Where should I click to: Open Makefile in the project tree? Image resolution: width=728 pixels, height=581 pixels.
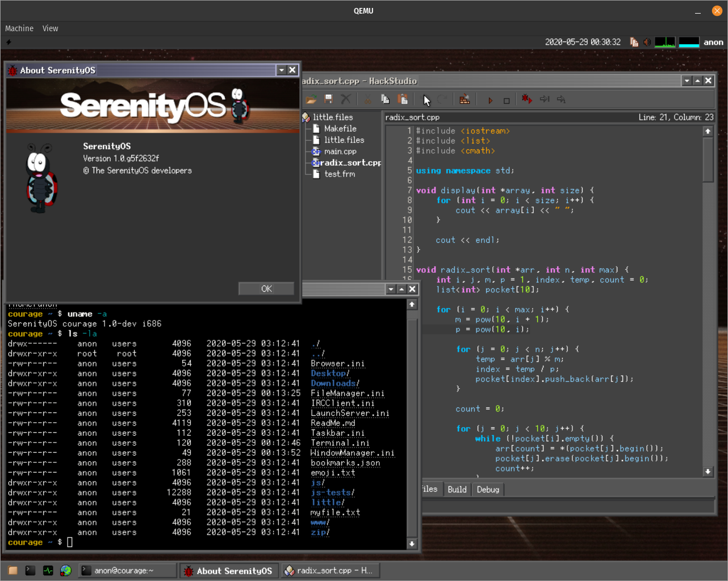[x=340, y=129]
